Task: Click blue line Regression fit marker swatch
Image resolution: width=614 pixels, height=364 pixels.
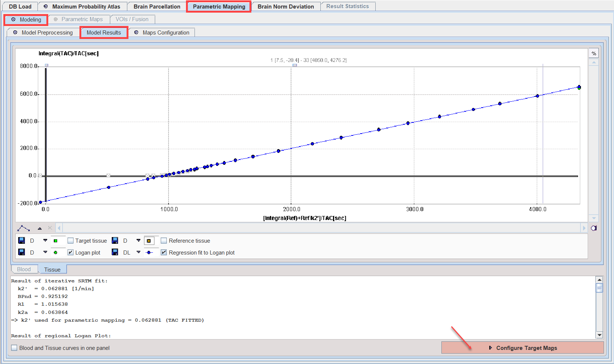Action: point(149,253)
